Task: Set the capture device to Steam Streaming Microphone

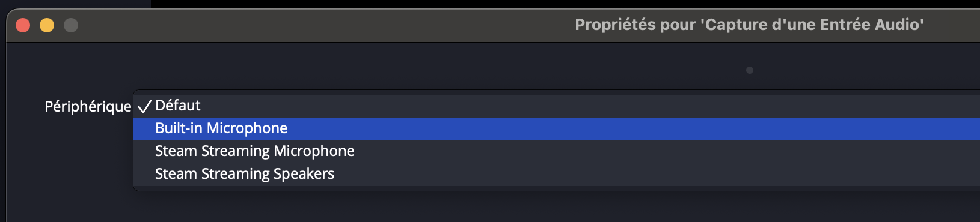Action: click(556, 151)
